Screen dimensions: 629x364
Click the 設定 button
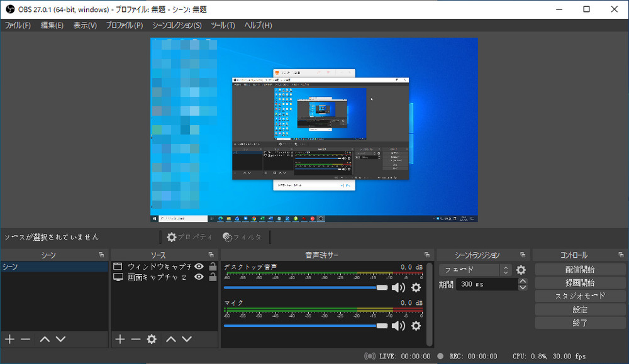[580, 309]
